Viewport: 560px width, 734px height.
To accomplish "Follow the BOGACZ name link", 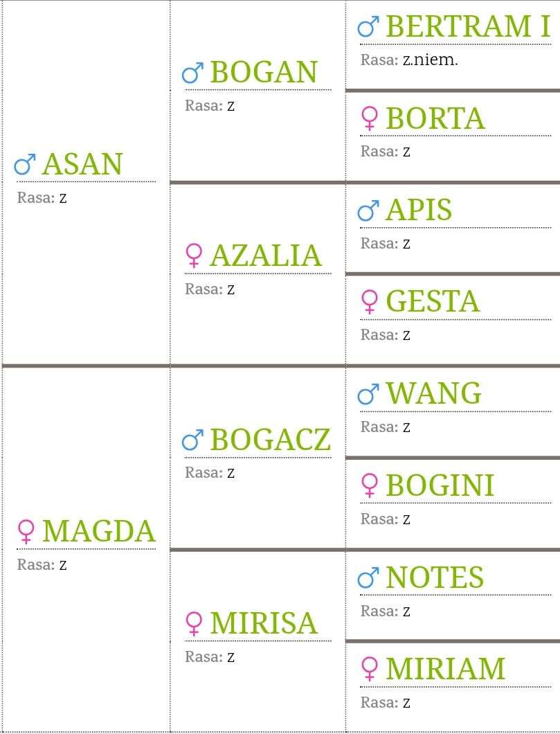I will pos(271,440).
